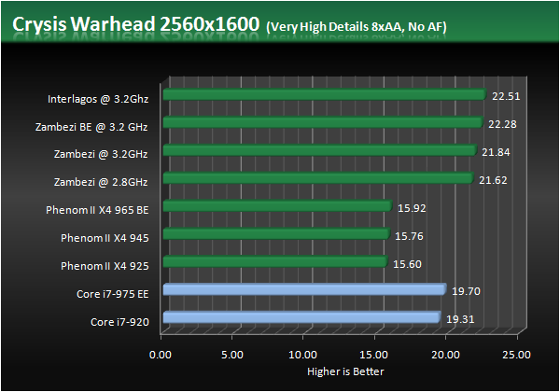Click the value '22.28'
Viewport: 560px width, 392px height.
pos(502,124)
